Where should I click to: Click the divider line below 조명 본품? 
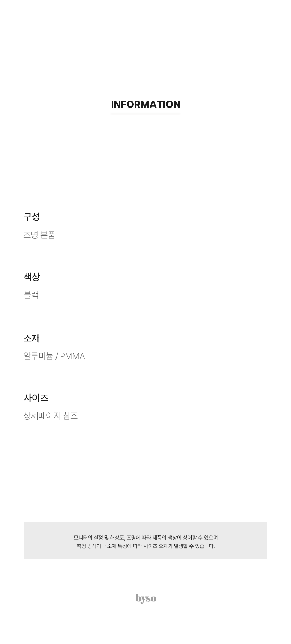145,256
